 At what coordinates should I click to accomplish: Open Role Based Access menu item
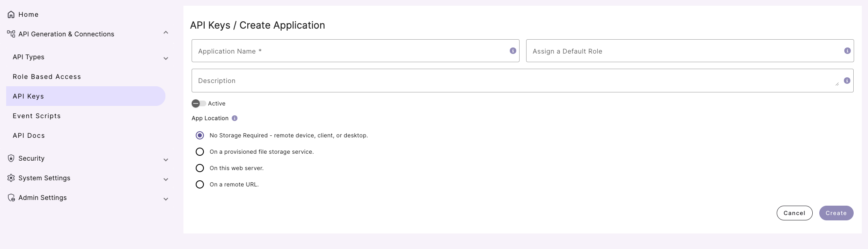coord(47,76)
